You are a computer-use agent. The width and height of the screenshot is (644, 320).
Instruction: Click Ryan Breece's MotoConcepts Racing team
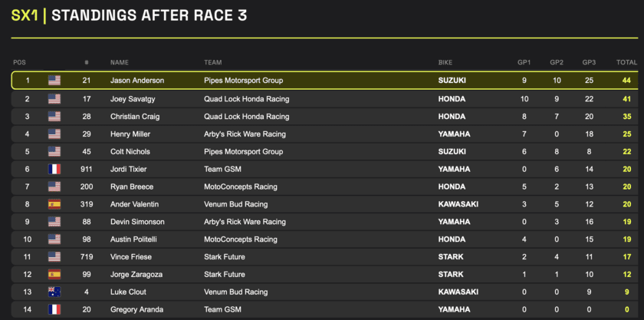241,186
